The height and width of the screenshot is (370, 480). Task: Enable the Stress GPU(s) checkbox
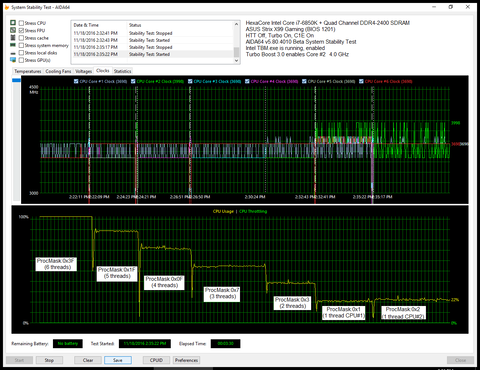(21, 60)
